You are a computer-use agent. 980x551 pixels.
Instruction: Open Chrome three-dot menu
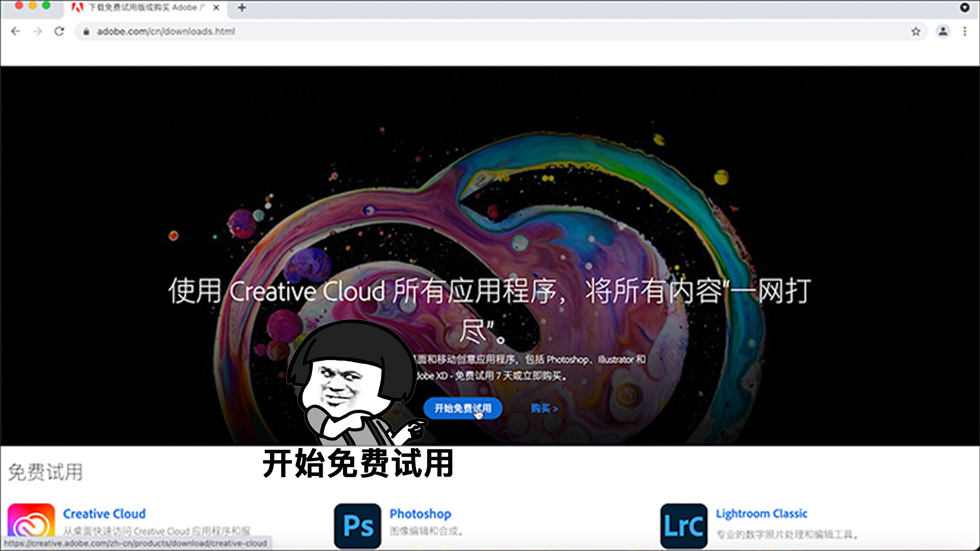click(x=965, y=31)
